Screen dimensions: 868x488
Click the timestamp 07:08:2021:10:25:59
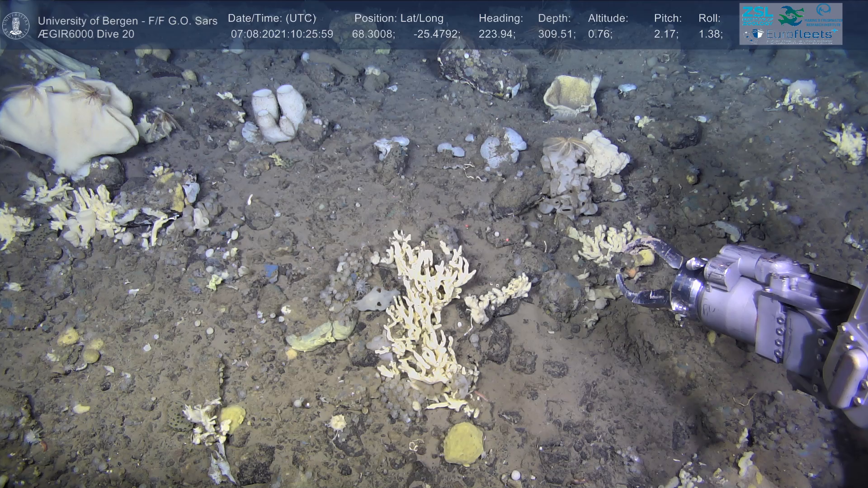point(282,34)
